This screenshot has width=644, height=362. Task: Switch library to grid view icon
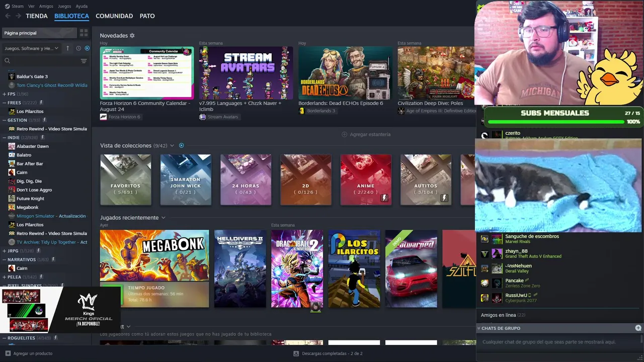84,33
